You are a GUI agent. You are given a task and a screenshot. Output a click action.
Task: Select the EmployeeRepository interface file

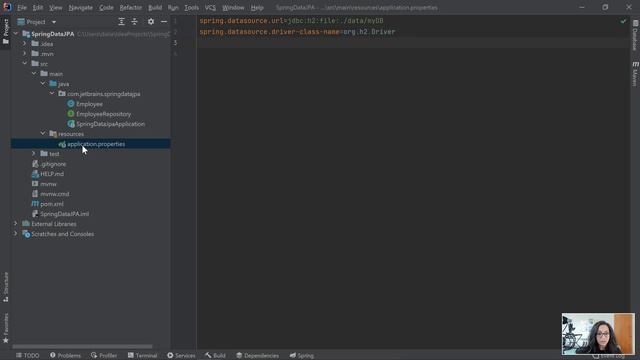pyautogui.click(x=104, y=114)
